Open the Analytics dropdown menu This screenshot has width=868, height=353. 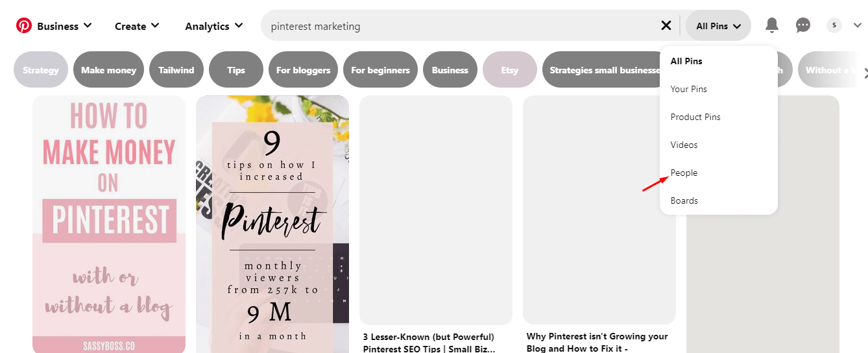coord(213,26)
